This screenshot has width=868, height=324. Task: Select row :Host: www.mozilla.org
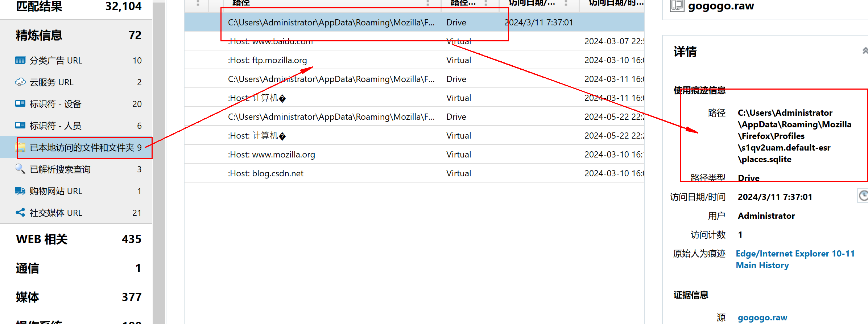pyautogui.click(x=414, y=155)
